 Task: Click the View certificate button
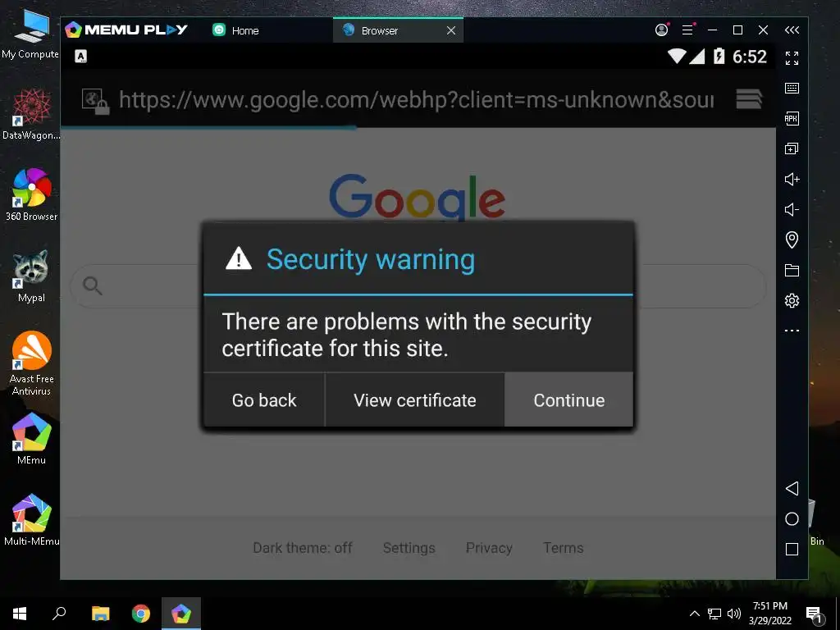click(x=414, y=400)
